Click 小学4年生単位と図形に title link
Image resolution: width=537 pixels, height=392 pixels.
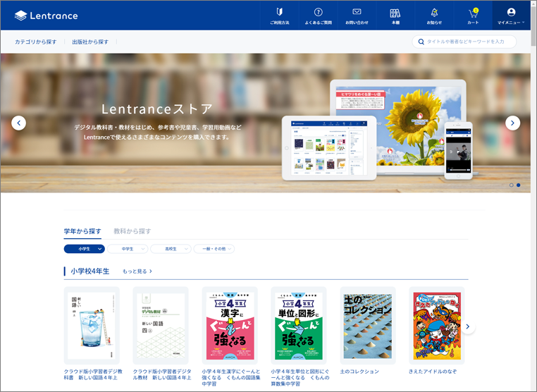[300, 378]
